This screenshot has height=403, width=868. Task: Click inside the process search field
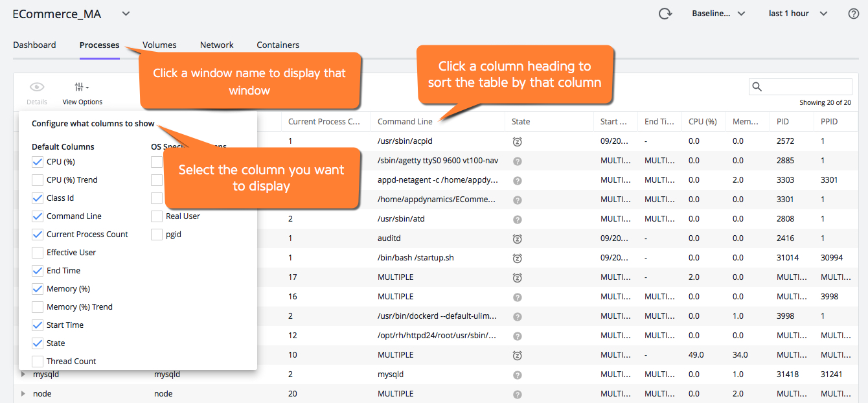click(801, 87)
